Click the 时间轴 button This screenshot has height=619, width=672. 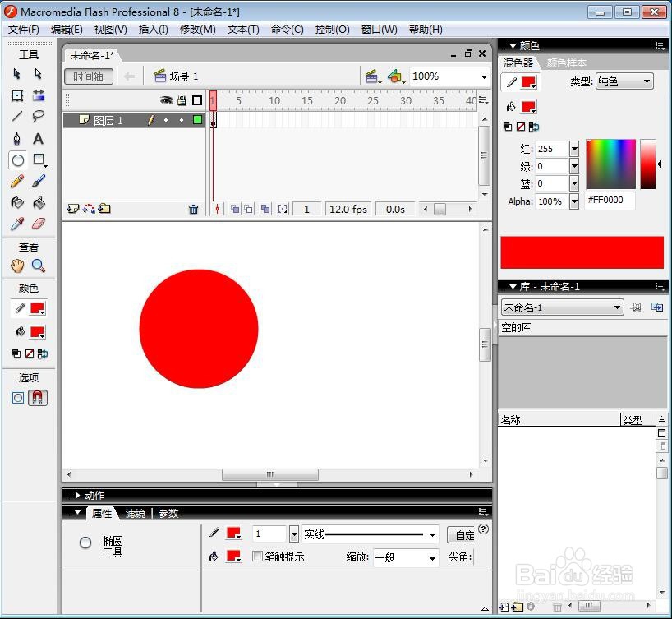click(89, 76)
